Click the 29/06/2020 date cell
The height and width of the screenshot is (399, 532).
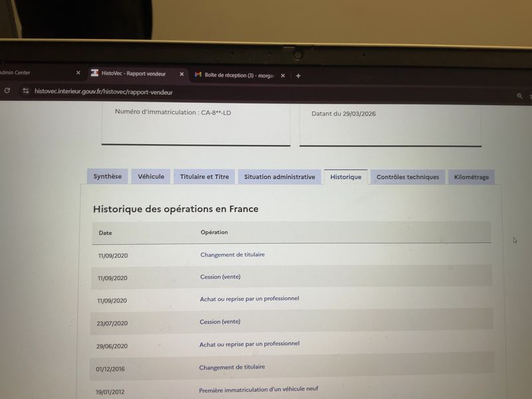(112, 346)
